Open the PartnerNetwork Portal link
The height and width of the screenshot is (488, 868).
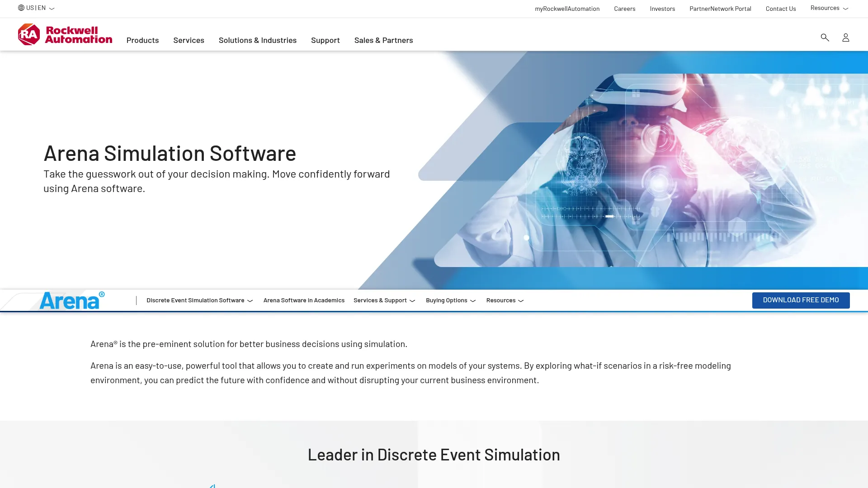click(x=720, y=9)
